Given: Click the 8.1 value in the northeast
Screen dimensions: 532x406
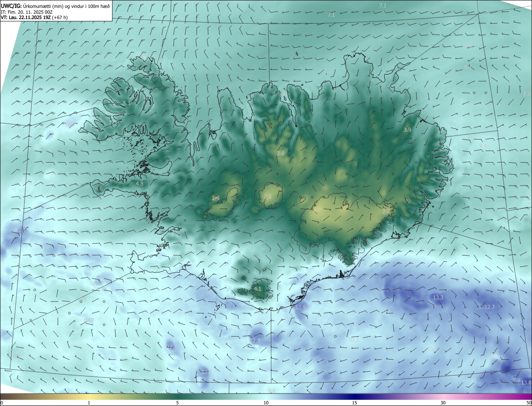Looking at the screenshot, I should pyautogui.click(x=468, y=67).
